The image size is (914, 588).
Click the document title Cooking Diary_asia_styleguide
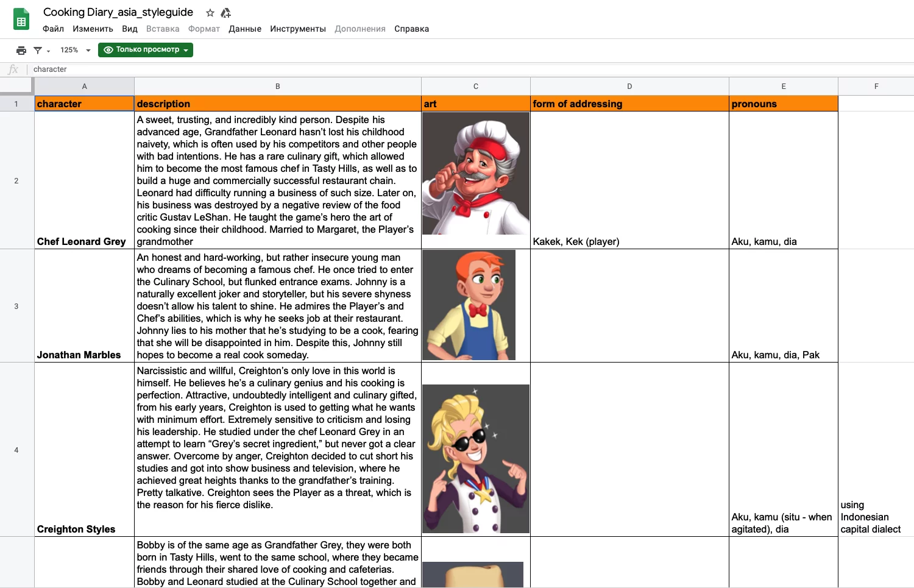coord(118,12)
